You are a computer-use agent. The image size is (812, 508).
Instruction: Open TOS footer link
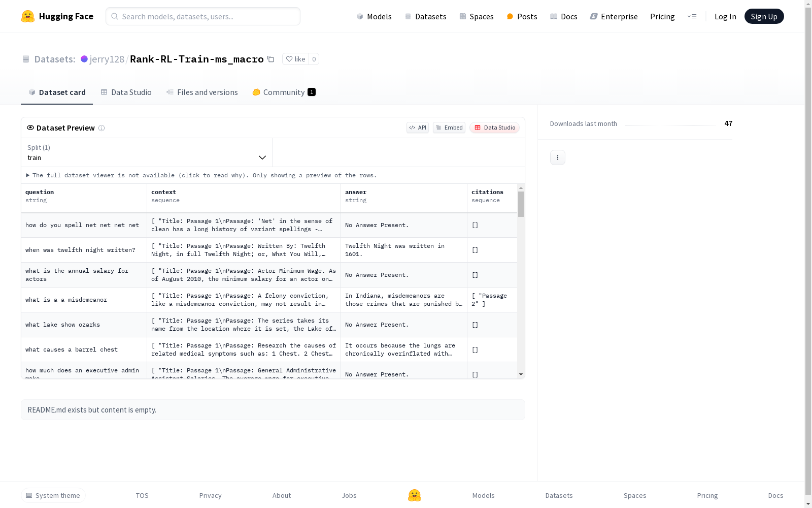(142, 495)
